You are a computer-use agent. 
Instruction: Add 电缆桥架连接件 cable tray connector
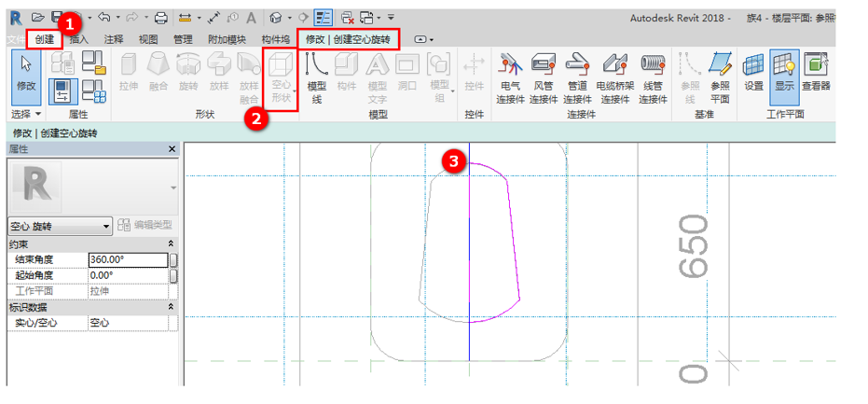click(x=615, y=77)
